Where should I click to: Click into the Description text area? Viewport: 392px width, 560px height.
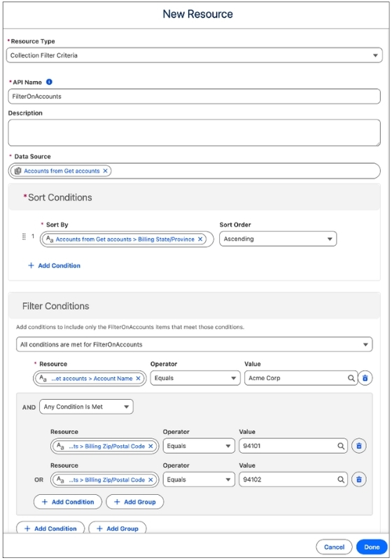pos(194,132)
